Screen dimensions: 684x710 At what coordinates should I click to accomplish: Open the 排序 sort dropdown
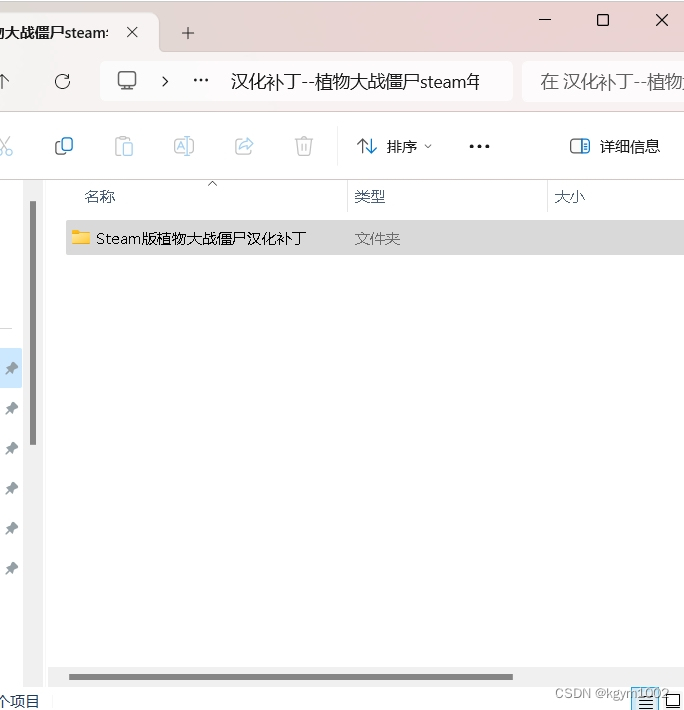pos(394,146)
